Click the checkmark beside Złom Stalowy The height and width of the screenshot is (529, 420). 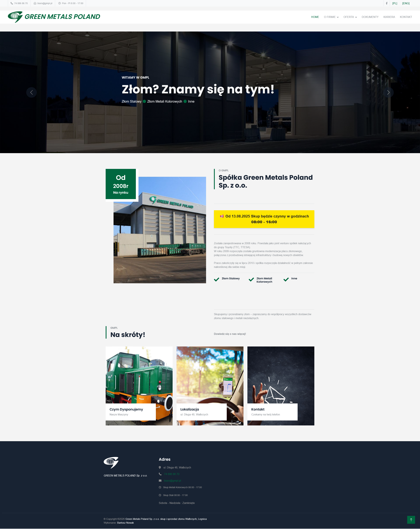point(216,280)
